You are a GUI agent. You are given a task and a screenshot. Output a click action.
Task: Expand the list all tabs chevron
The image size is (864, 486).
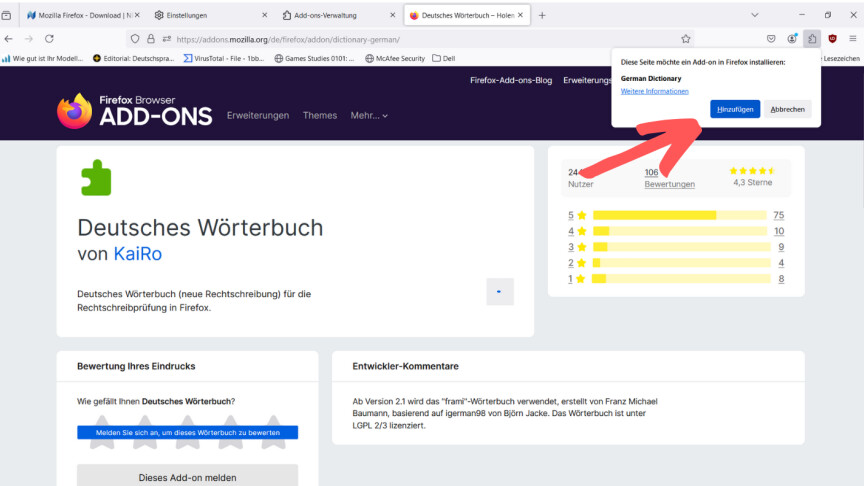[755, 15]
